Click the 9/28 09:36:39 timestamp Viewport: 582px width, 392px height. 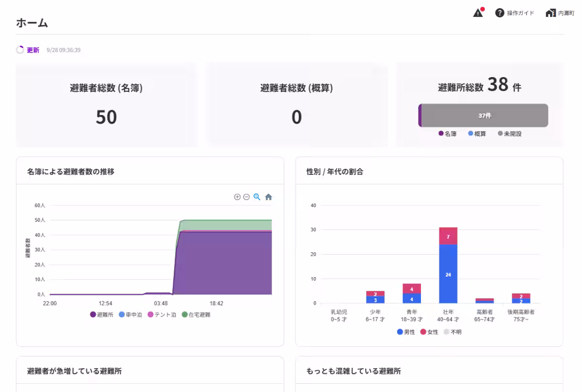point(64,50)
